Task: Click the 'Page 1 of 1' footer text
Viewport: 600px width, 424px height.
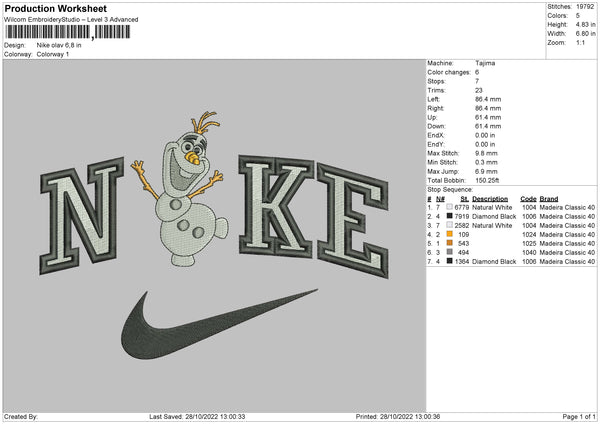Action: (579, 416)
